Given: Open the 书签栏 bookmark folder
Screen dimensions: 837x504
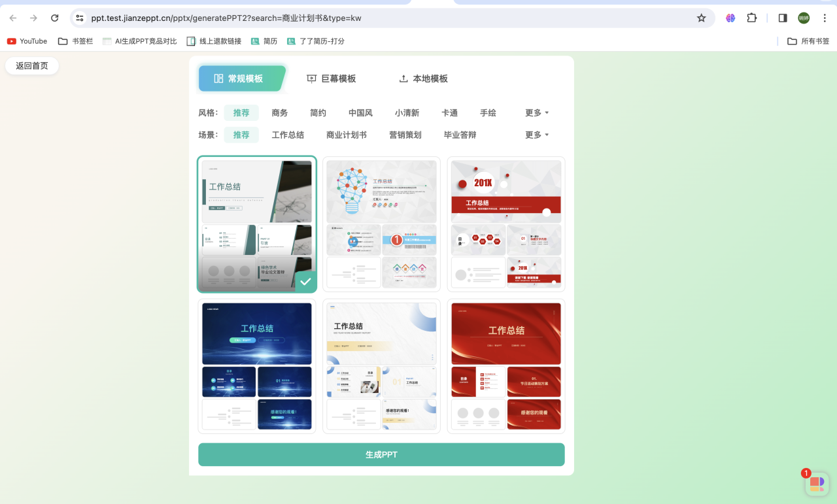Looking at the screenshot, I should click(x=75, y=41).
